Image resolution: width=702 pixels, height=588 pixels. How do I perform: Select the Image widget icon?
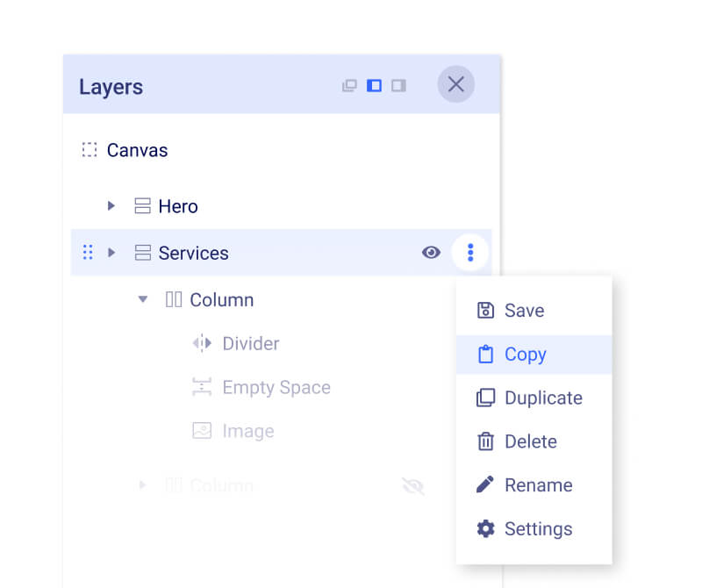click(x=201, y=431)
